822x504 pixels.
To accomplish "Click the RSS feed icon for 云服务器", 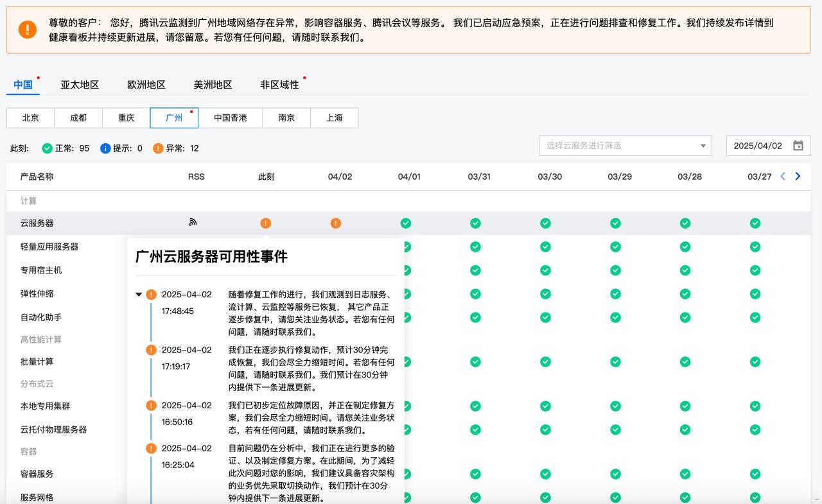I will coord(193,222).
